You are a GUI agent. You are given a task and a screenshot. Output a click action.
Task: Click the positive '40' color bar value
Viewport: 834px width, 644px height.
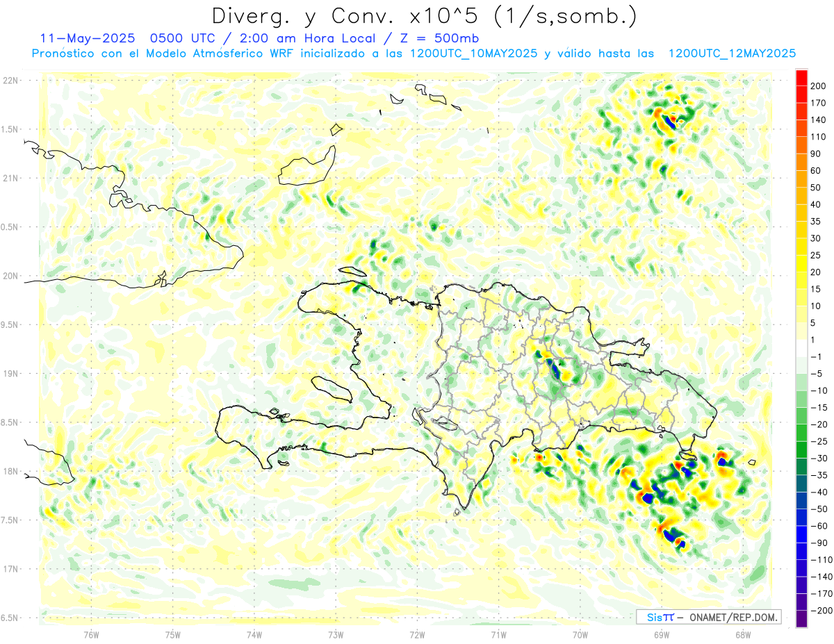pyautogui.click(x=816, y=205)
